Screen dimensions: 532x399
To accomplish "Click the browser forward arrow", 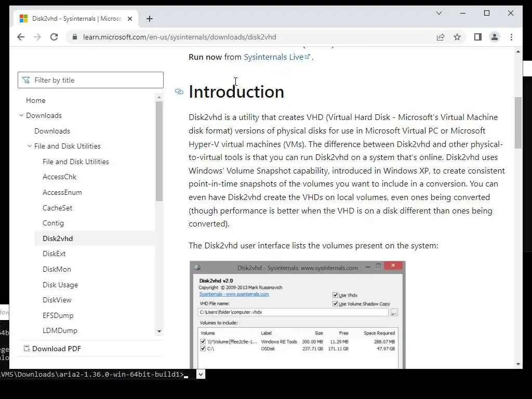I will pos(37,37).
